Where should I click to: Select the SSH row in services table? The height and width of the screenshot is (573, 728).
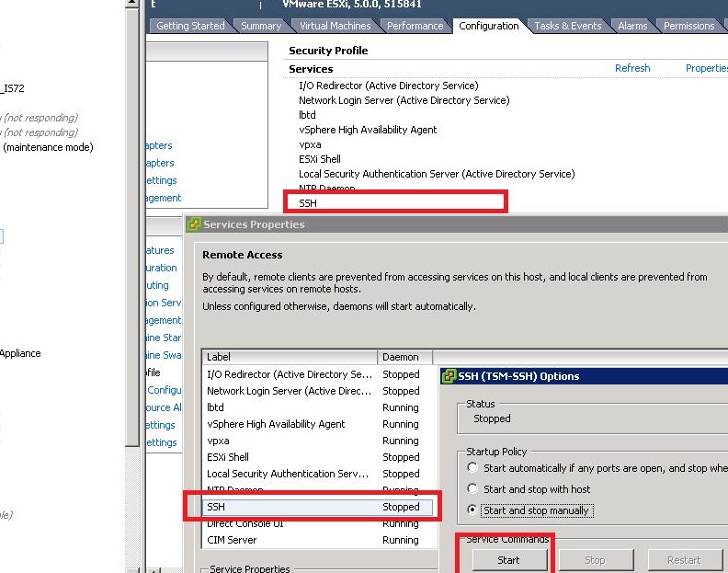(317, 507)
